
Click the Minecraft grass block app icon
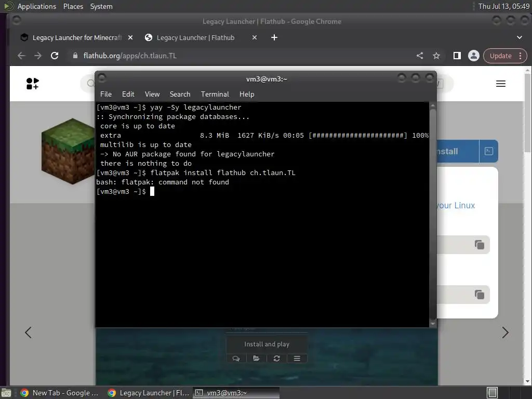[68, 151]
